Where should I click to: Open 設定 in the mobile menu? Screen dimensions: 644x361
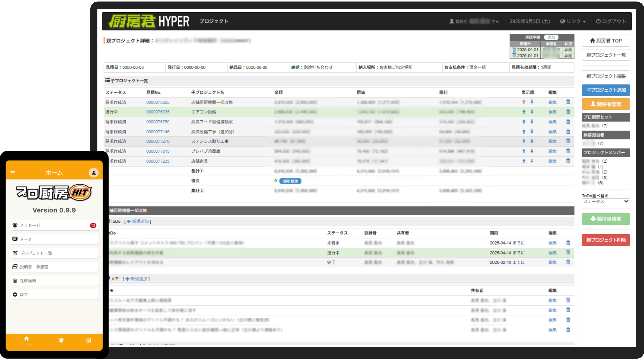[54, 295]
